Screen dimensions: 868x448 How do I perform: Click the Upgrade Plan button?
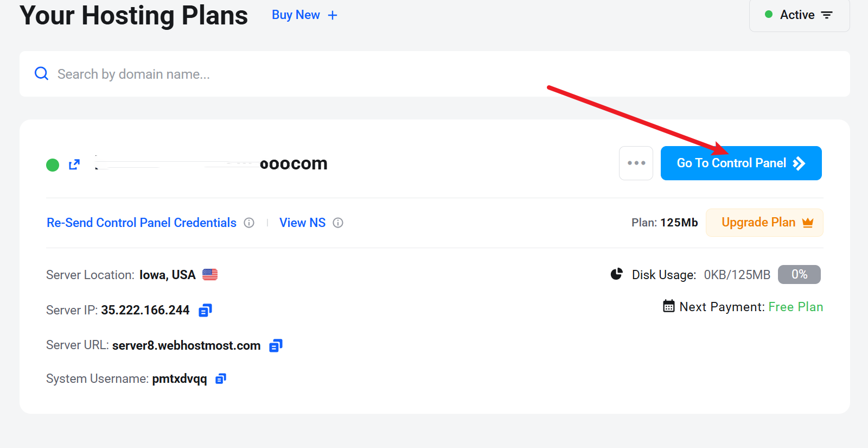(764, 223)
